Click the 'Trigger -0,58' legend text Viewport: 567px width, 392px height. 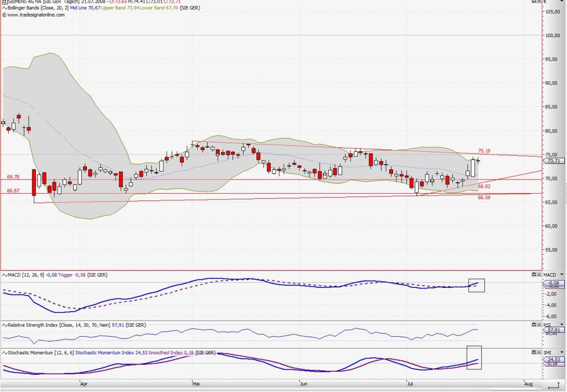pyautogui.click(x=72, y=275)
